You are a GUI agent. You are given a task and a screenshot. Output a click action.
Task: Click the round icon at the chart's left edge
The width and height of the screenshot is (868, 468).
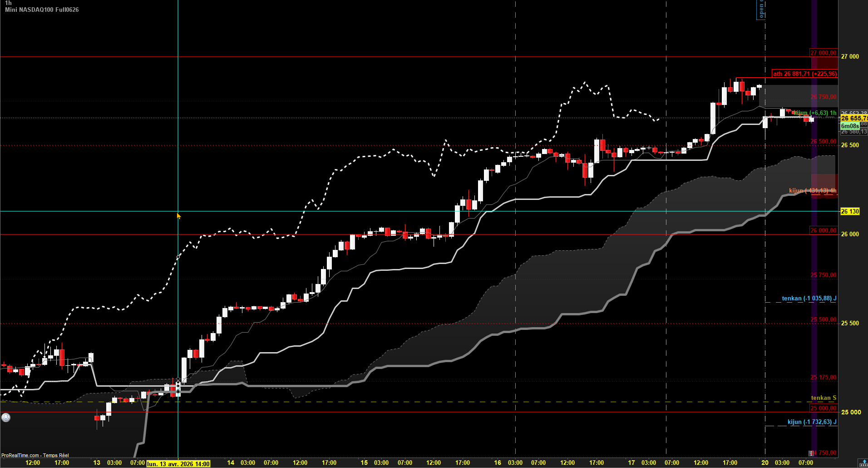tap(6, 417)
